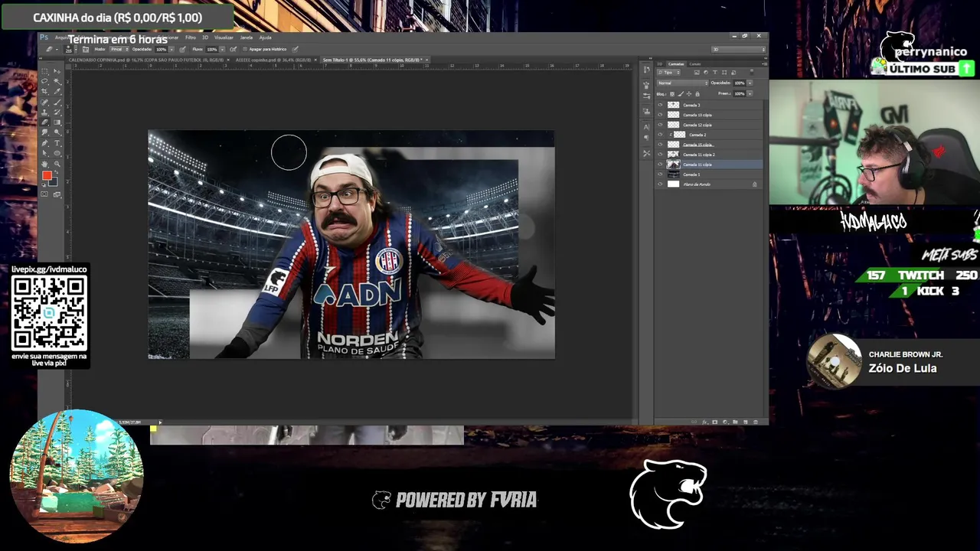Select the Brush tool

(57, 103)
